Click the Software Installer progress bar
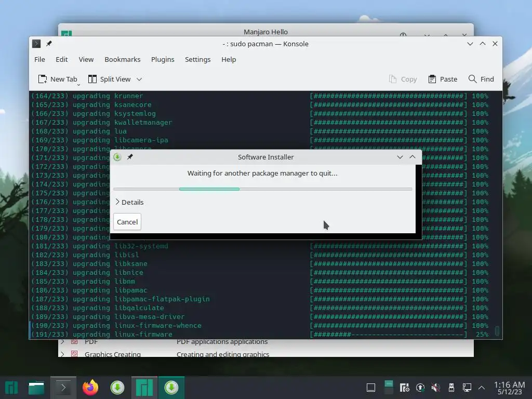The width and height of the screenshot is (532, 399). coord(262,189)
